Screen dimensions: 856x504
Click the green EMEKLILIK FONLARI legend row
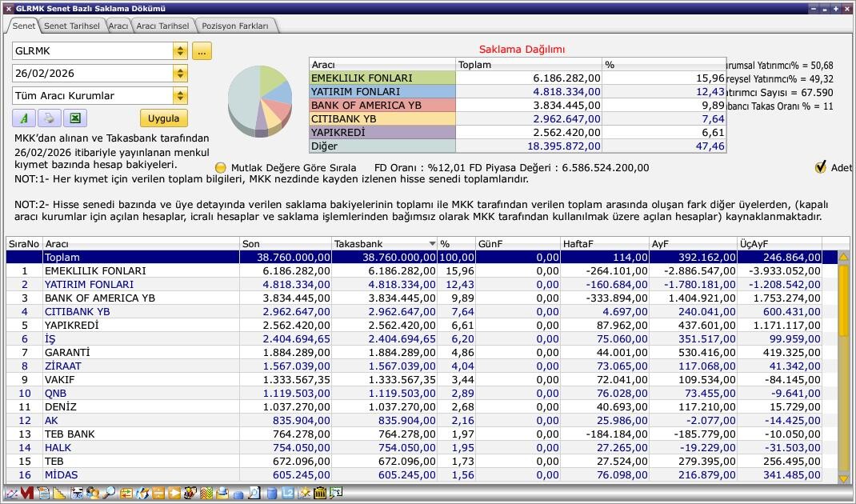click(382, 78)
